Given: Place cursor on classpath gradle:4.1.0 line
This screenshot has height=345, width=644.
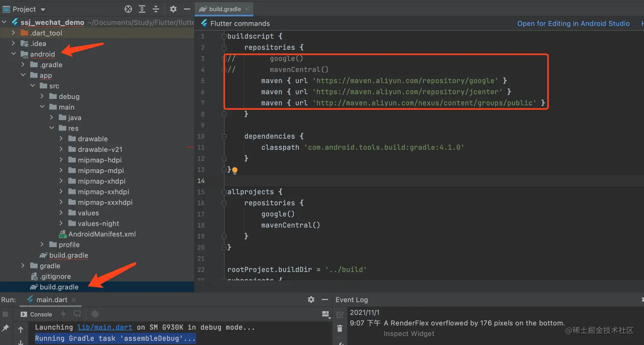Looking at the screenshot, I should 362,147.
